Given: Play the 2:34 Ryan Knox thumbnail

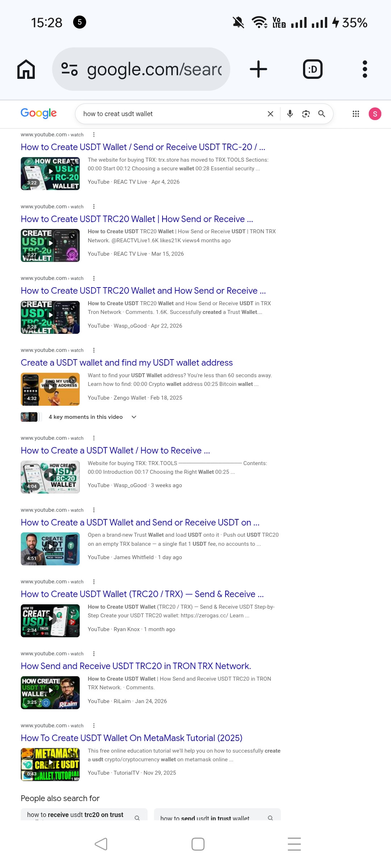Looking at the screenshot, I should [50, 621].
